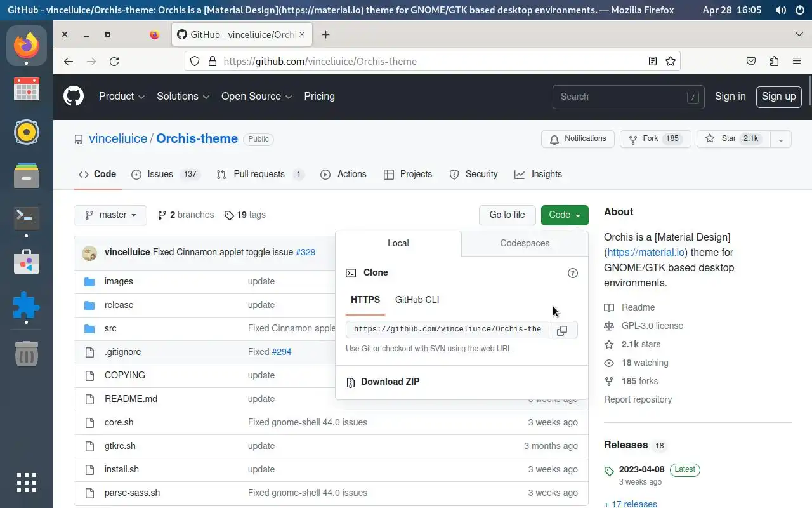Open Rhythmbox speaker icon in dock
812x508 pixels.
(27, 132)
